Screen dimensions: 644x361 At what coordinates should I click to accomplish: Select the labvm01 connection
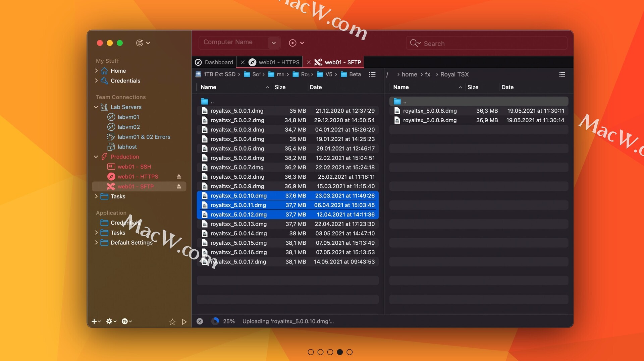(x=128, y=117)
